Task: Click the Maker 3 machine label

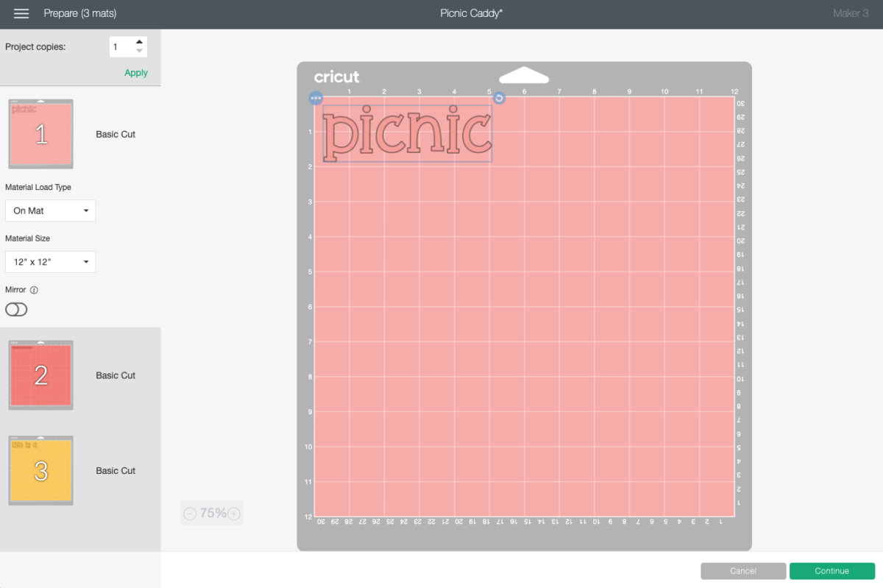Action: pyautogui.click(x=851, y=13)
